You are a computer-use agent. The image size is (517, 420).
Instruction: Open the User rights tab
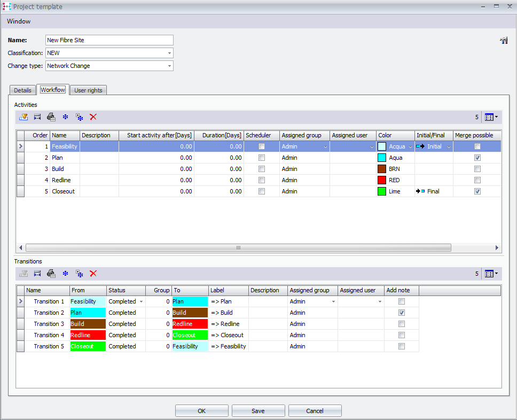[x=88, y=90]
